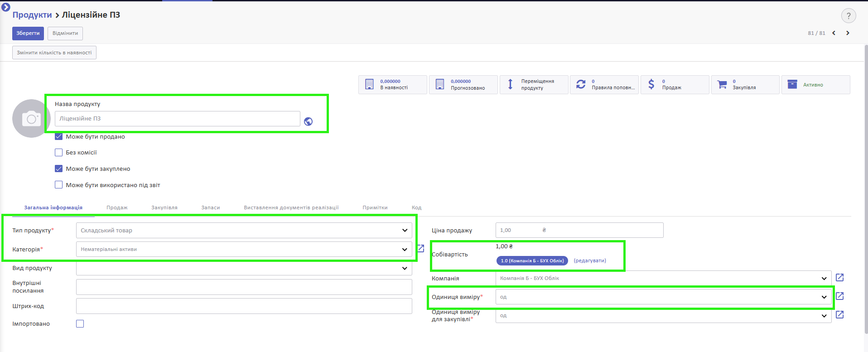Open the help question mark icon

(x=849, y=16)
